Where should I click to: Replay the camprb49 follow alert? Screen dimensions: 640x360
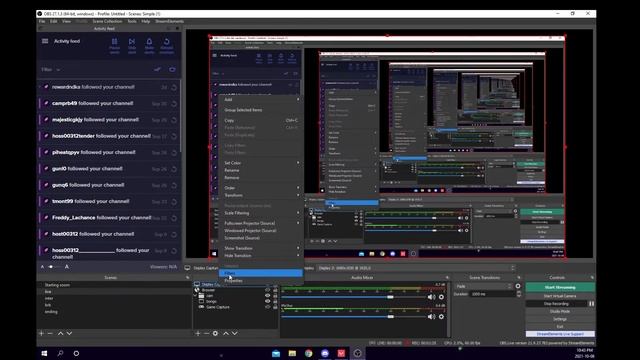pos(174,104)
